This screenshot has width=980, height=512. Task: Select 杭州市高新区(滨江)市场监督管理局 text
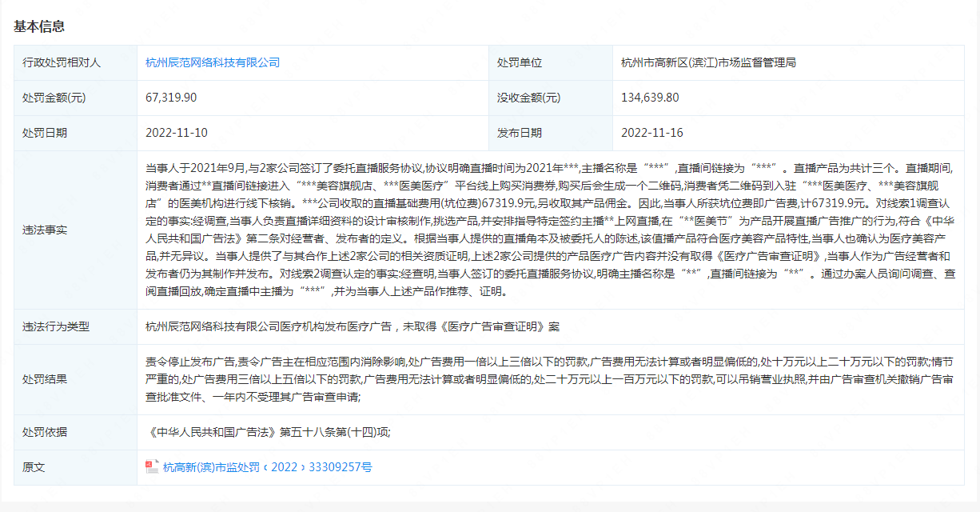[708, 62]
